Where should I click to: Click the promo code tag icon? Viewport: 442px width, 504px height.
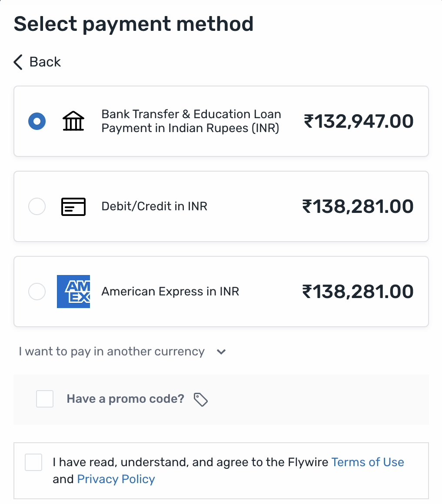tap(200, 399)
